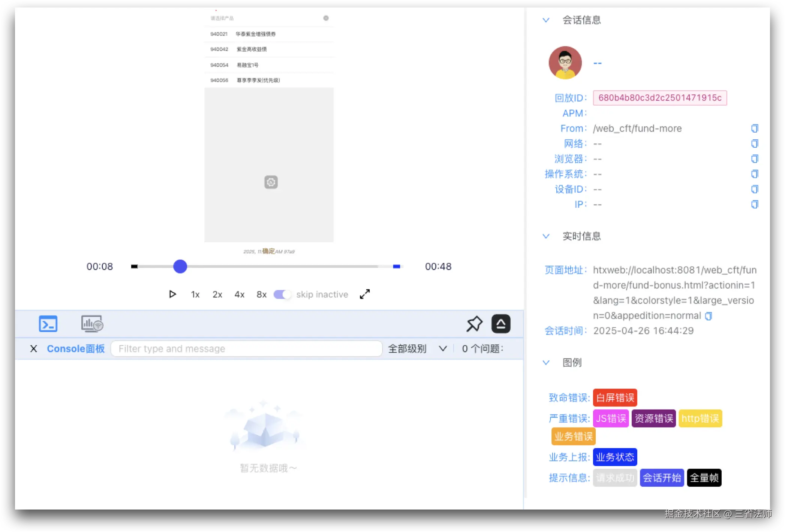Select the Console面板 tab
Screen dimensions: 785x532
pos(75,349)
